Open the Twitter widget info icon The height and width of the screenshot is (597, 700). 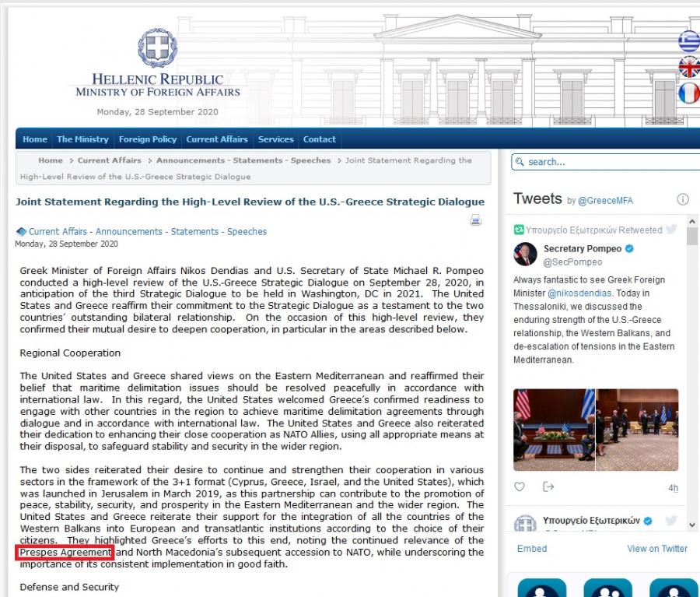click(x=682, y=199)
